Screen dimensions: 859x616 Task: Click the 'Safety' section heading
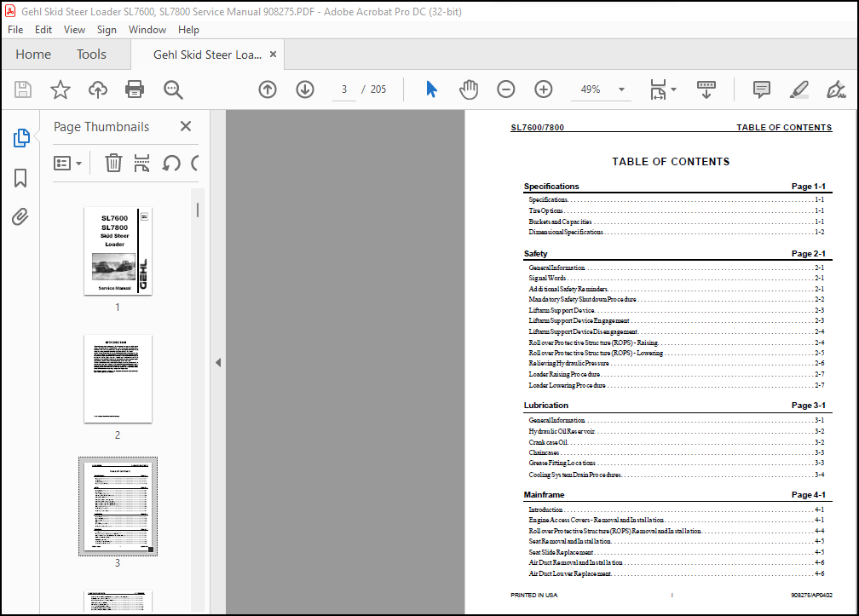535,254
